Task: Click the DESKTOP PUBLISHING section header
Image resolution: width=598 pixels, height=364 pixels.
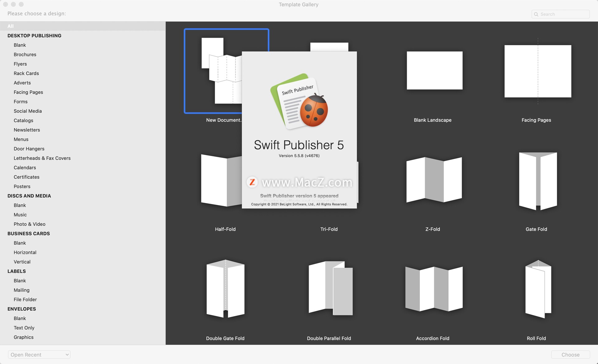Action: click(x=34, y=35)
